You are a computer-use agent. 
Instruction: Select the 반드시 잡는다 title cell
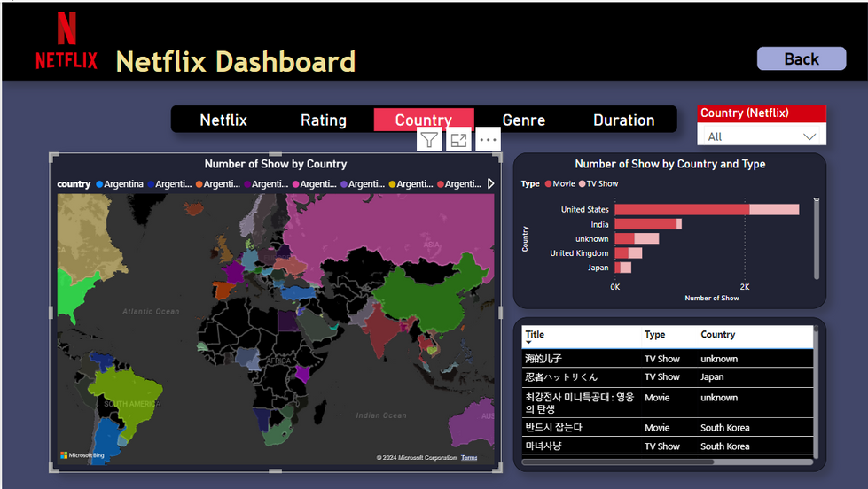[x=553, y=428]
